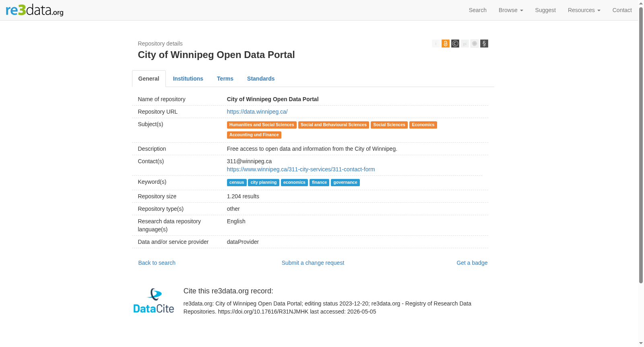Switch to the Institutions tab
This screenshot has width=644, height=347.
[x=188, y=79]
